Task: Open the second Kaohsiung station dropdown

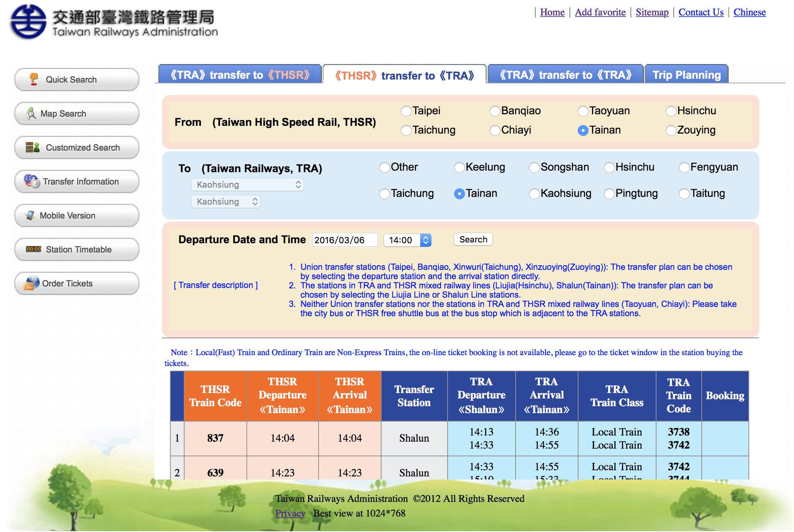Action: [226, 202]
